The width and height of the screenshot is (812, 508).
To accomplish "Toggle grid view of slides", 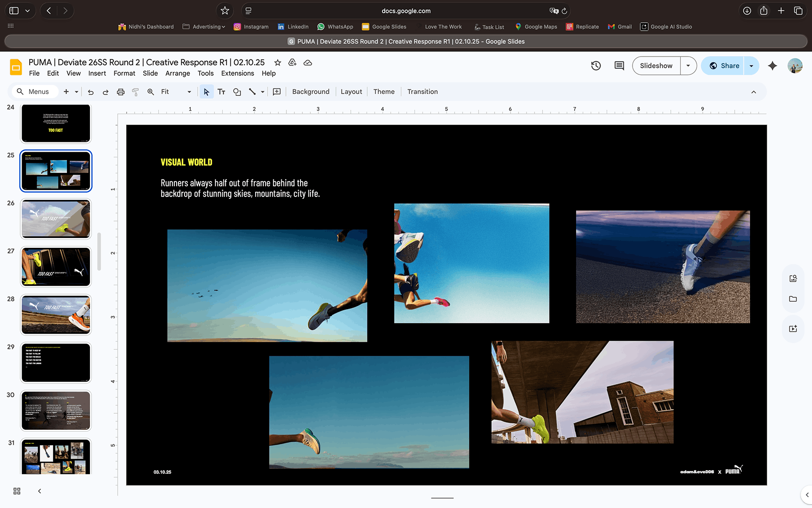I will tap(17, 491).
